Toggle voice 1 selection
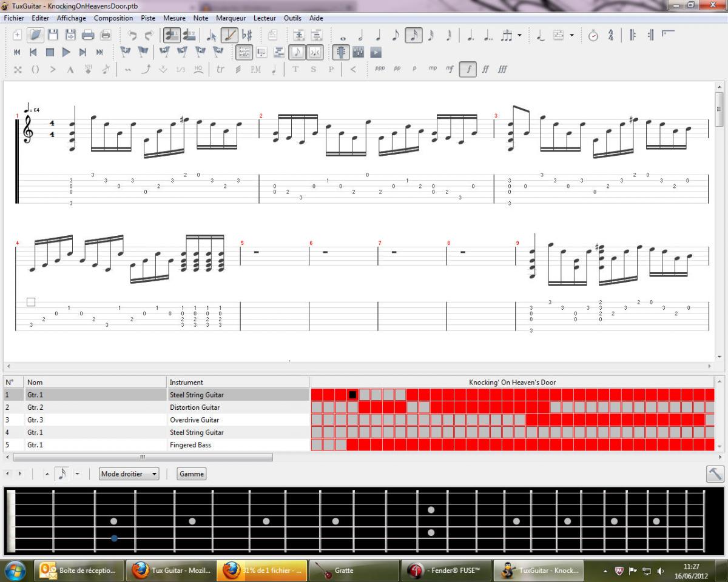Viewport: 728px width, 582px height. (172, 35)
